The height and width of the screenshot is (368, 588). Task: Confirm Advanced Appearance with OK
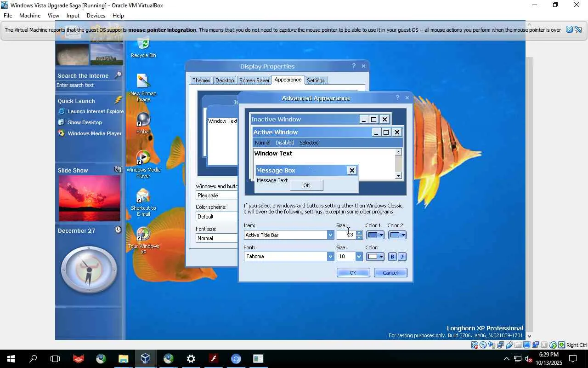(353, 273)
